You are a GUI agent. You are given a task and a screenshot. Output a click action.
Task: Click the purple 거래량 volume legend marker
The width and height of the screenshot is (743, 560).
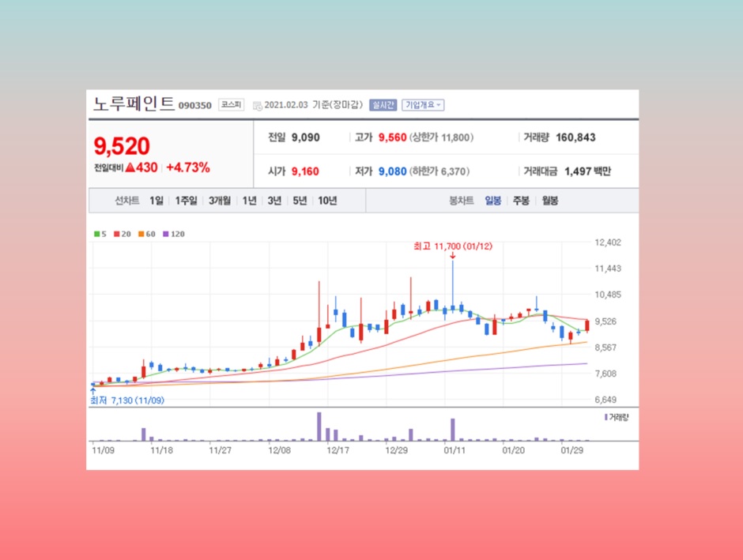click(606, 417)
